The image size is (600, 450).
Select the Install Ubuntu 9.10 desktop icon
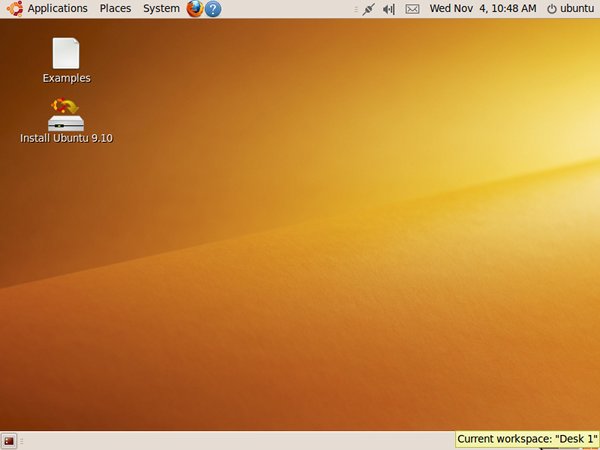point(66,121)
